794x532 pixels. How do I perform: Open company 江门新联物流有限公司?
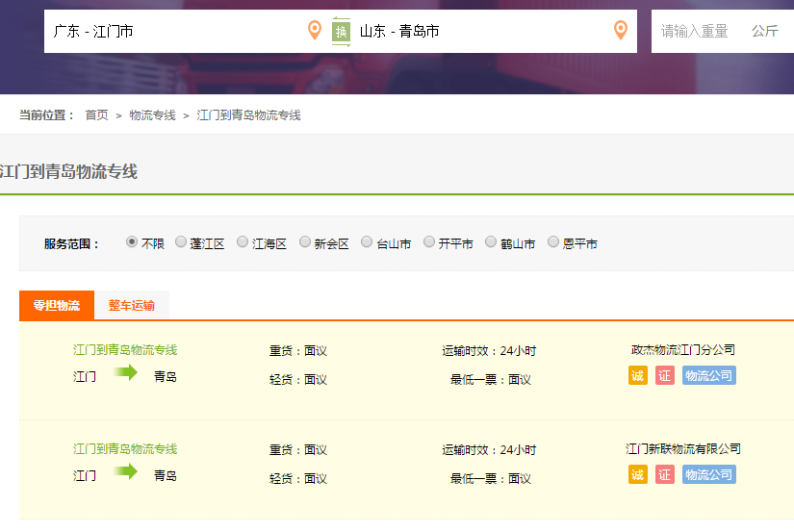pos(683,449)
